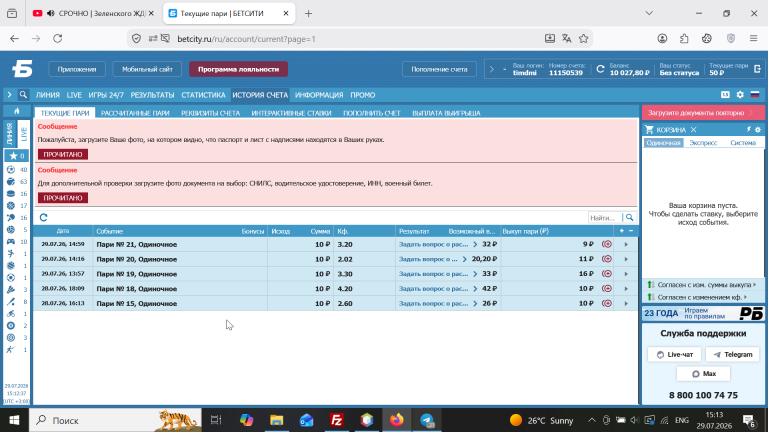Select the Экспресс bet type
Screen dimensions: 768x432
pyautogui.click(x=703, y=143)
